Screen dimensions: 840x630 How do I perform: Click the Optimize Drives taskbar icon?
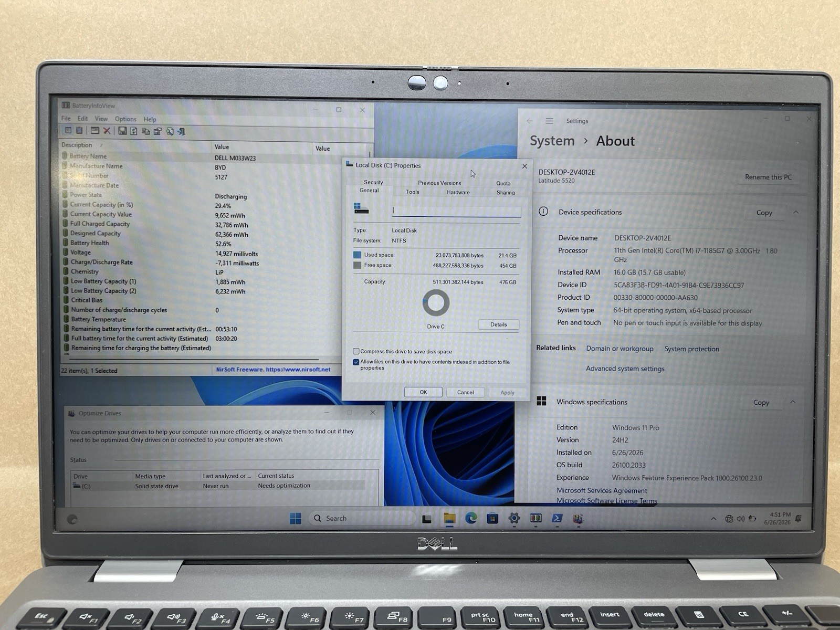click(x=578, y=519)
